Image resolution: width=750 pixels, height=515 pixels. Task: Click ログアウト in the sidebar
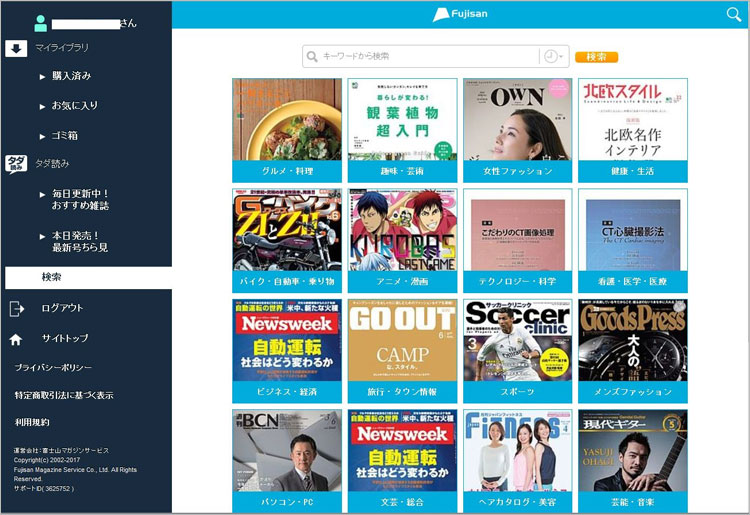pyautogui.click(x=62, y=308)
